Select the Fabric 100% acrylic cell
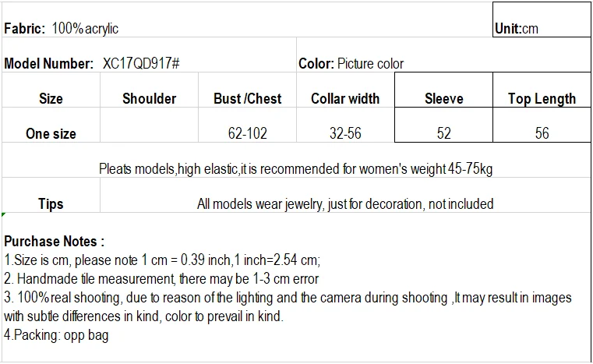The image size is (593, 364). pyautogui.click(x=247, y=19)
